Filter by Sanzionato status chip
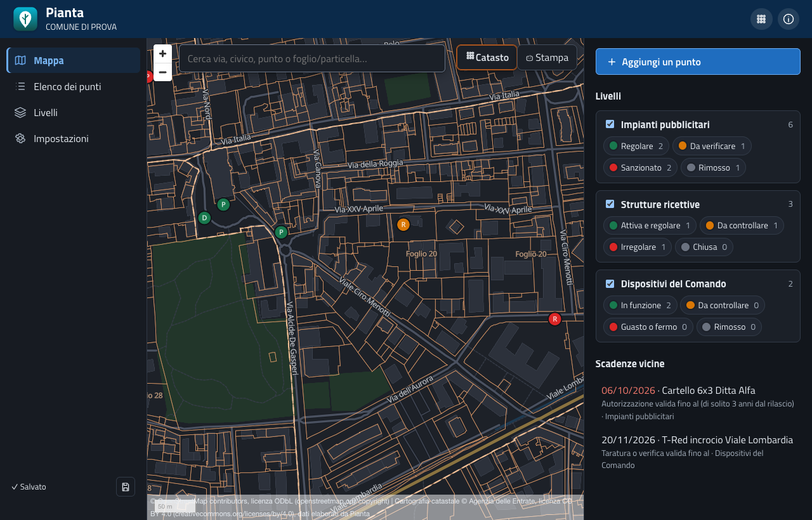This screenshot has width=812, height=520. point(640,167)
